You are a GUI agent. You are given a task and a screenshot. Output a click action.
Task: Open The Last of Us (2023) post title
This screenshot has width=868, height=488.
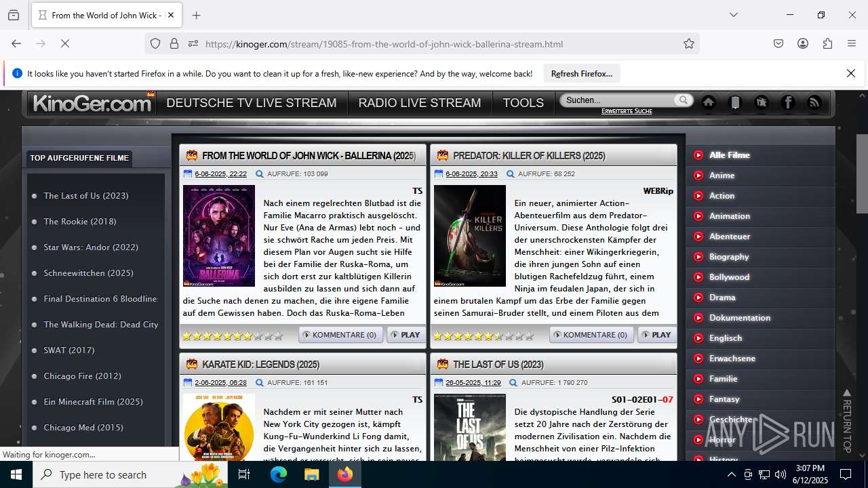tap(498, 365)
